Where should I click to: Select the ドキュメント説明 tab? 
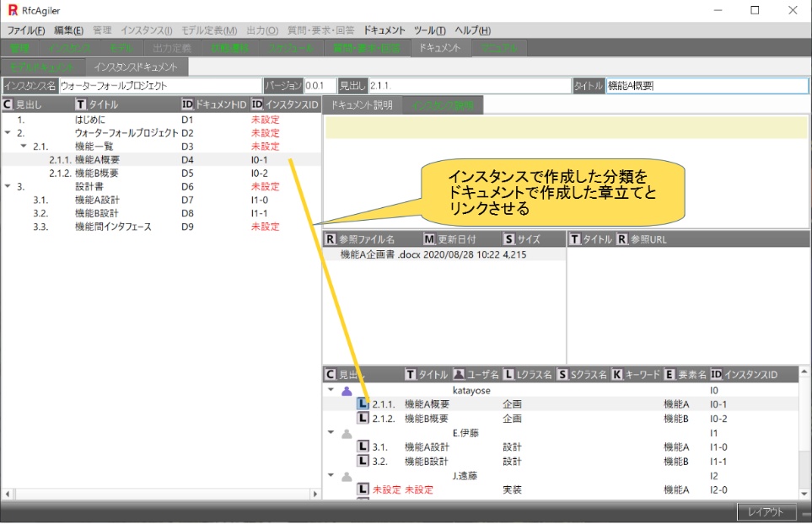click(363, 105)
